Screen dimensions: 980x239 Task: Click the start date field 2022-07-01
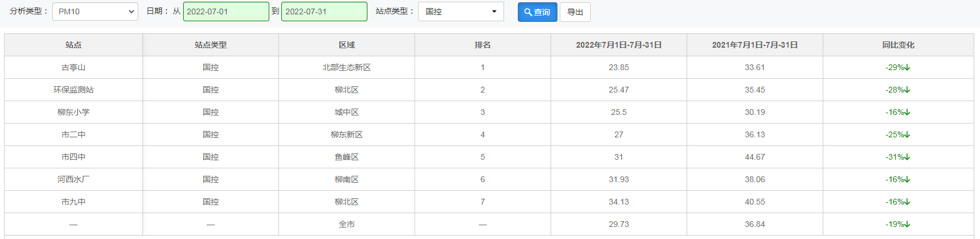pyautogui.click(x=226, y=11)
